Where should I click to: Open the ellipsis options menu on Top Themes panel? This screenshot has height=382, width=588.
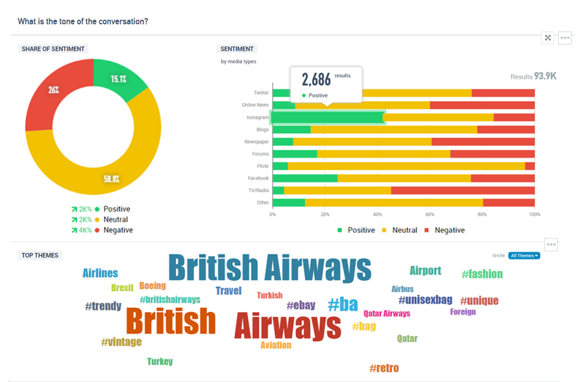click(551, 245)
